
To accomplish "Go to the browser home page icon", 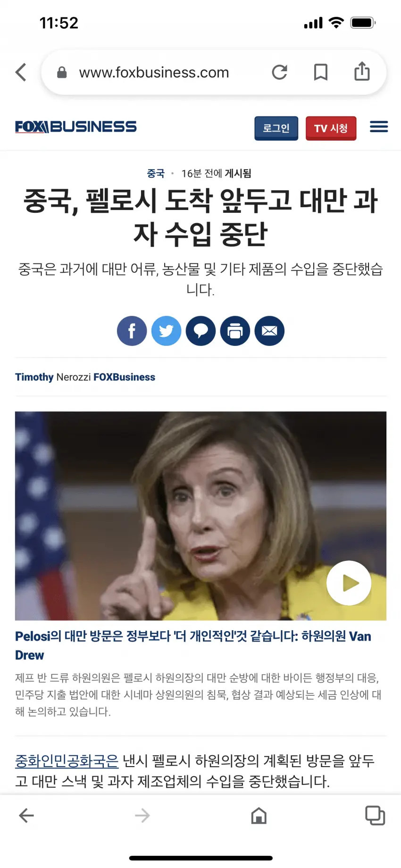I will tap(259, 816).
